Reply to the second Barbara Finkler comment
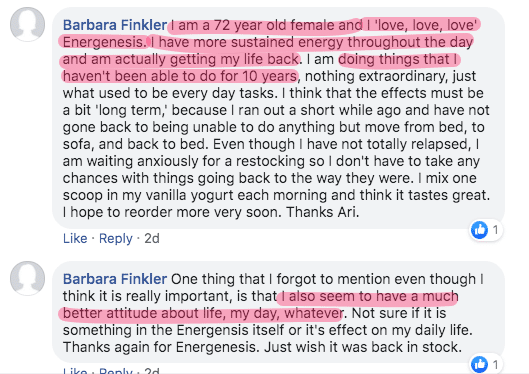Image resolution: width=529 pixels, height=374 pixels. [116, 370]
